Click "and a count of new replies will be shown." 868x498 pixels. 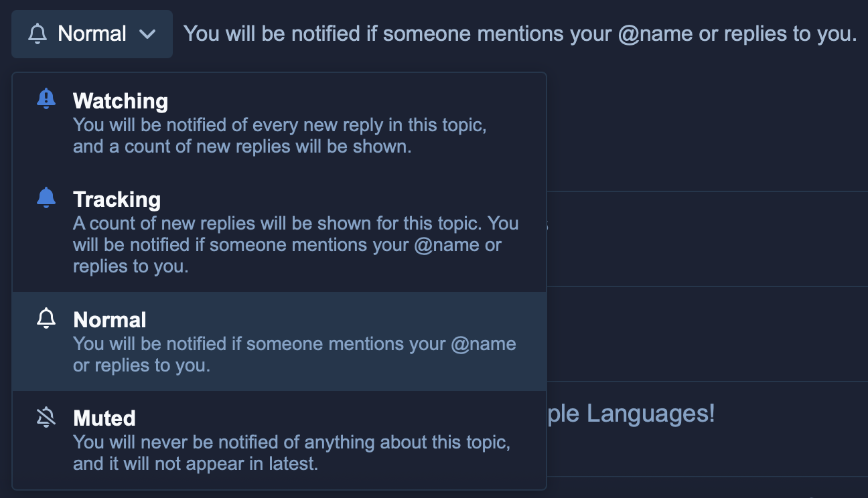pyautogui.click(x=242, y=147)
